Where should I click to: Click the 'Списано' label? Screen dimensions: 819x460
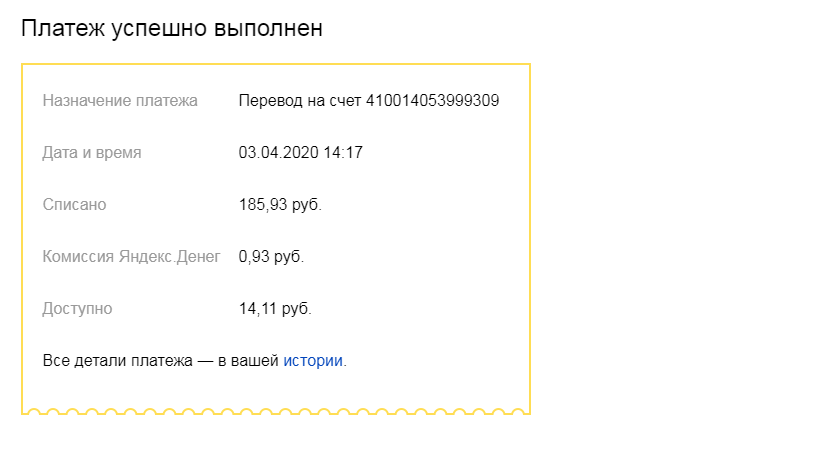click(x=74, y=205)
